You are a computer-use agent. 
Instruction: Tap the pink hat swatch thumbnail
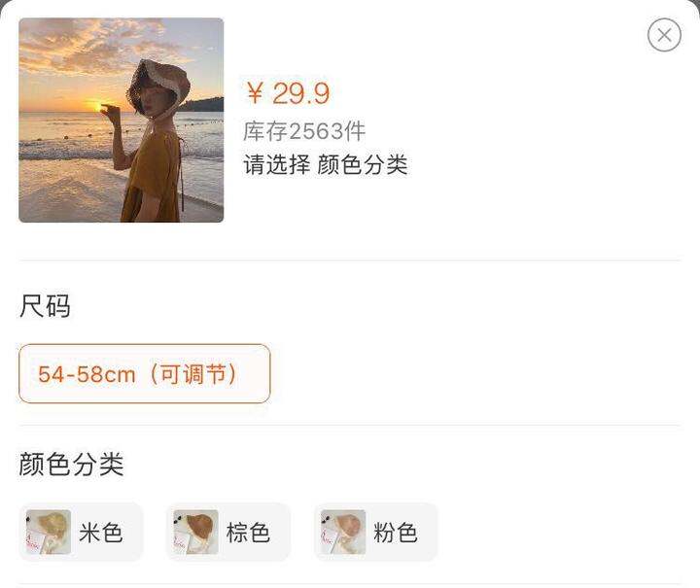[x=343, y=532]
